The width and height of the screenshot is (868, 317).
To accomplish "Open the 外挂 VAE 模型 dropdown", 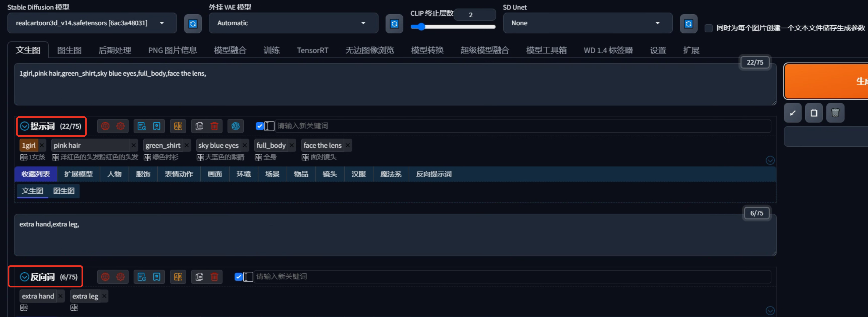I will pos(293,23).
